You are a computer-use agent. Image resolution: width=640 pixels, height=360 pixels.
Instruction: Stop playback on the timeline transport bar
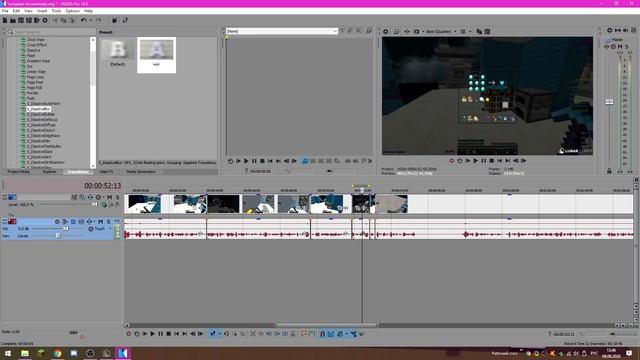(x=169, y=334)
